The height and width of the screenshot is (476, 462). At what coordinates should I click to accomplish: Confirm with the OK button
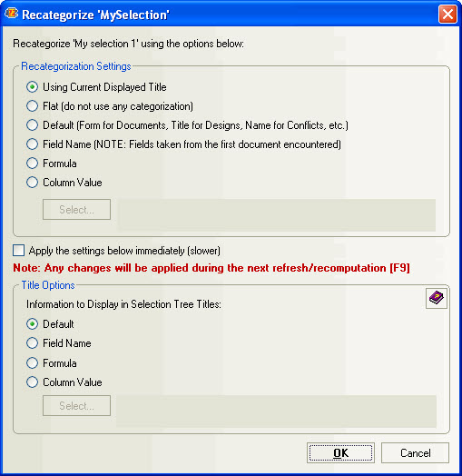click(340, 453)
